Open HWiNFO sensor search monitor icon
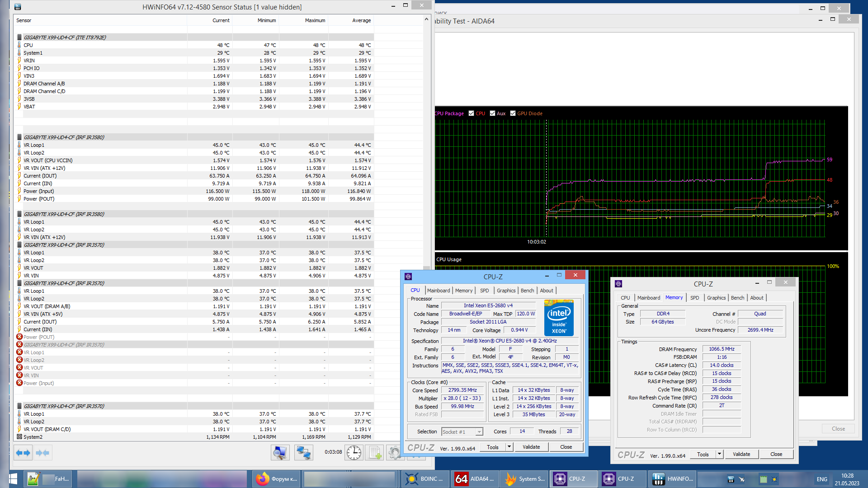This screenshot has height=488, width=868. click(x=280, y=452)
